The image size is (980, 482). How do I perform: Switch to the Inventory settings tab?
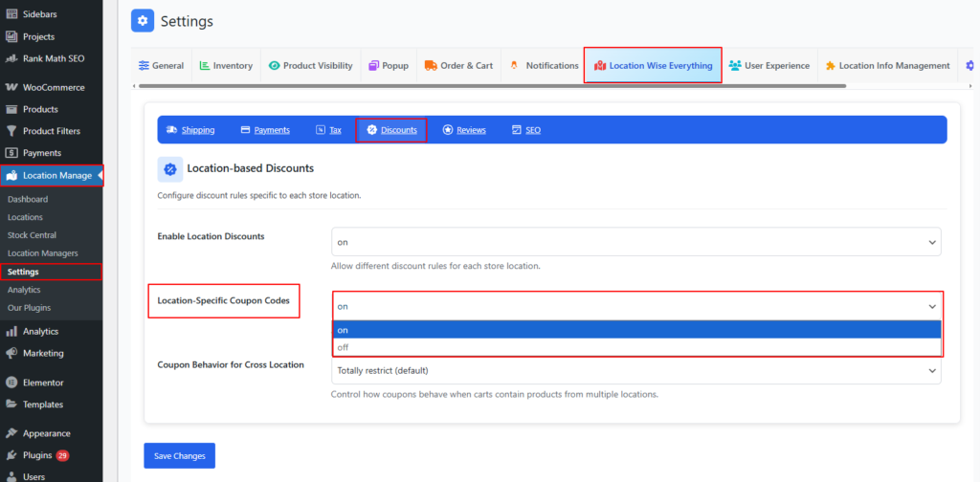tap(226, 66)
